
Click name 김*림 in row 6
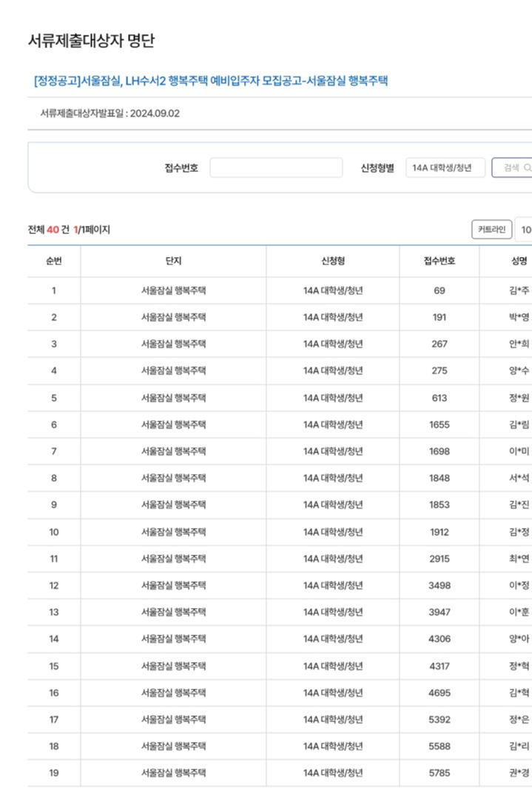pos(519,424)
